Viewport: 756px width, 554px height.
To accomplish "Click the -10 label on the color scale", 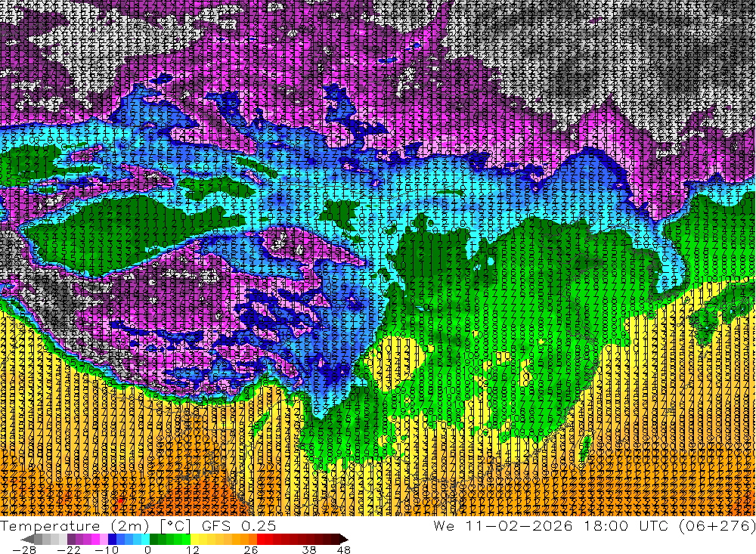I will [x=107, y=549].
